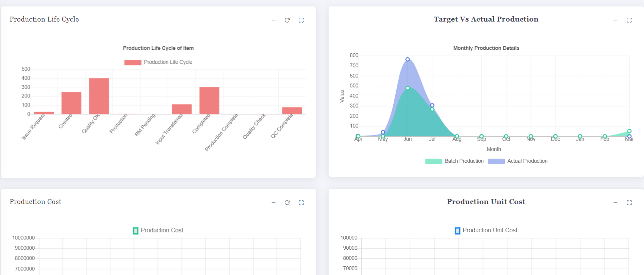Open Production Unit Cost card in fullscreen

629,202
